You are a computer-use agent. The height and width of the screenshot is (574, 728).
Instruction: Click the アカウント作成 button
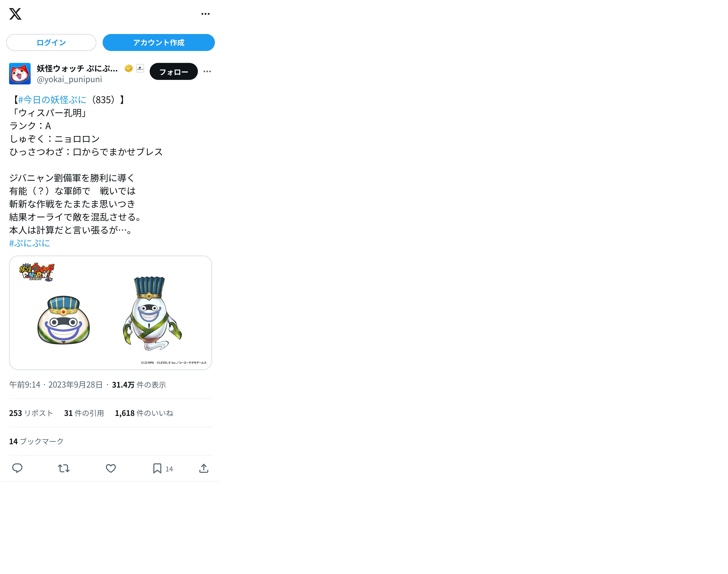pyautogui.click(x=159, y=42)
